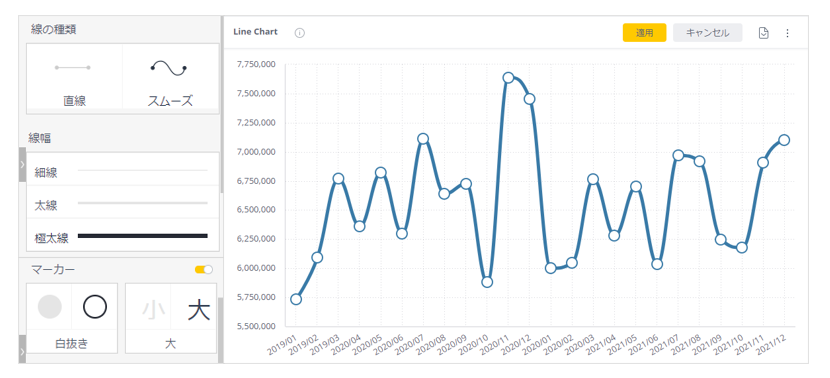This screenshot has height=378, width=830.
Task: Click the data point above 2020/07
Action: click(423, 139)
